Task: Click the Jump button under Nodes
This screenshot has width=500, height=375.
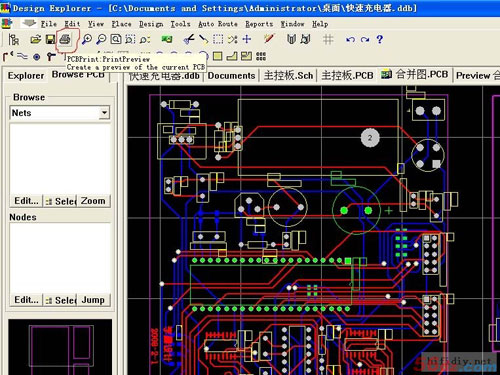Action: (94, 300)
